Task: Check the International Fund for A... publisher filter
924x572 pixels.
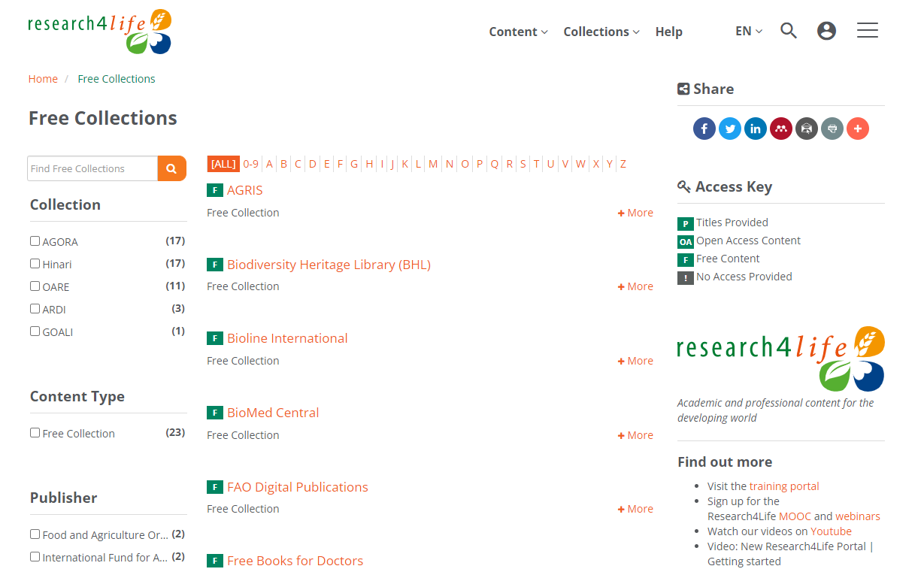Action: [35, 557]
